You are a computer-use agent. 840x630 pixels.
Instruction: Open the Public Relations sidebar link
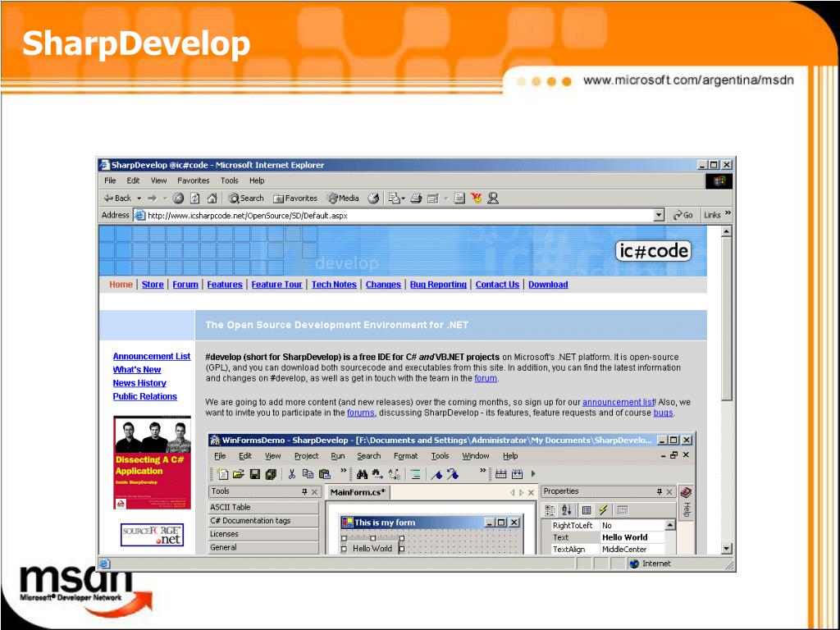(144, 396)
